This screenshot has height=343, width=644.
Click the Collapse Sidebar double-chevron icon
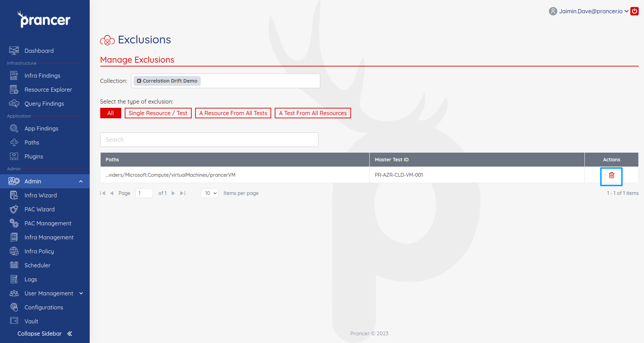pos(70,334)
